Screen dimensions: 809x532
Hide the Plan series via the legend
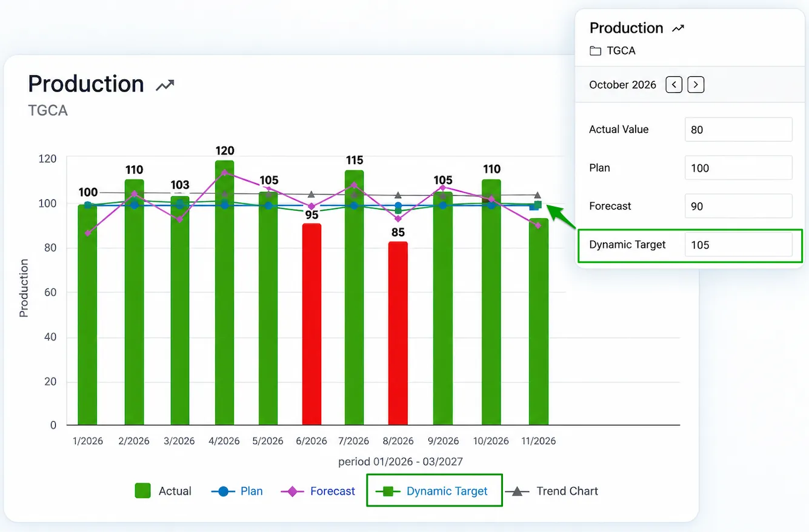237,491
